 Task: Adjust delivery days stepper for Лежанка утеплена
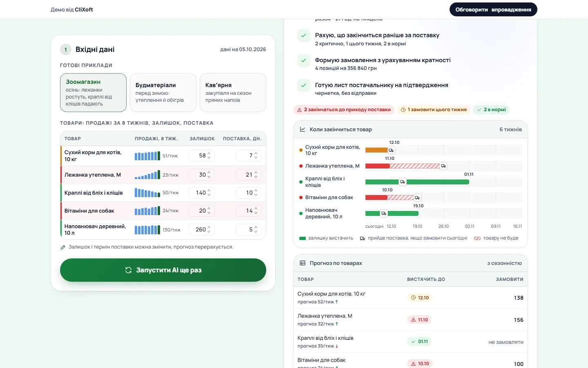(x=256, y=175)
